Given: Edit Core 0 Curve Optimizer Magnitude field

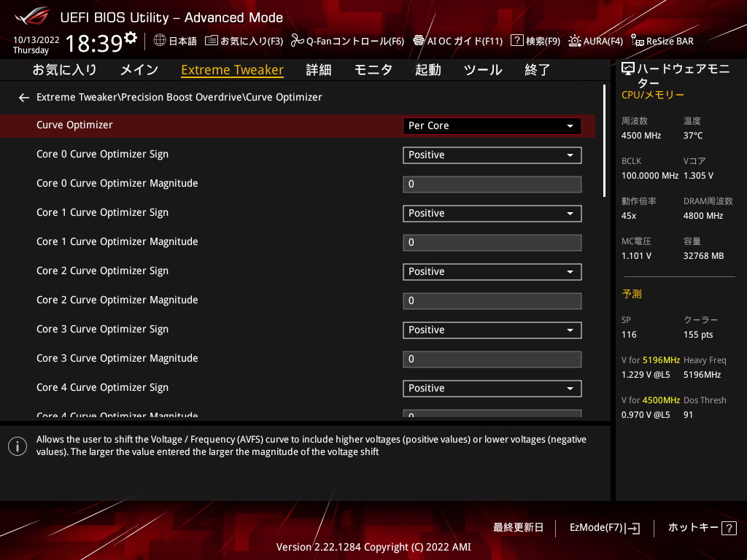Looking at the screenshot, I should pyautogui.click(x=492, y=184).
